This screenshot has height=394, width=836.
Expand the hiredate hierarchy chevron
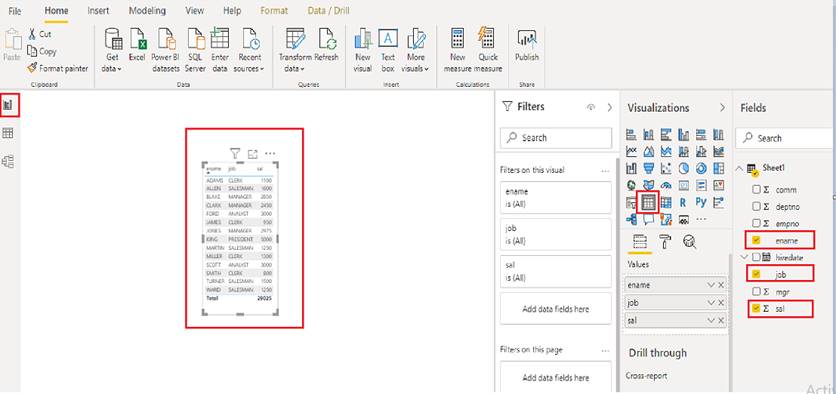(x=743, y=257)
